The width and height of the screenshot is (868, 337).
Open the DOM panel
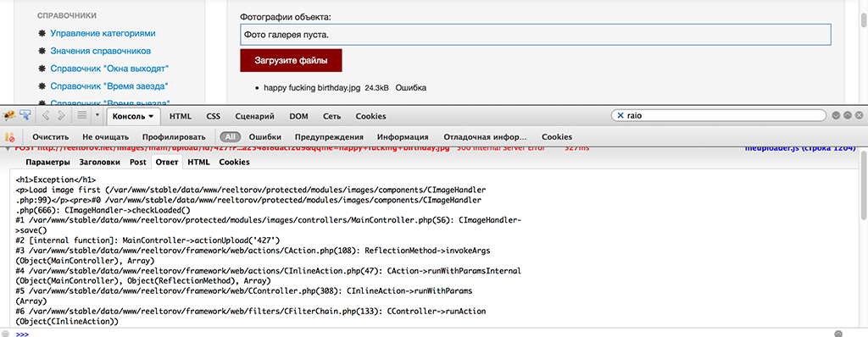tap(299, 116)
